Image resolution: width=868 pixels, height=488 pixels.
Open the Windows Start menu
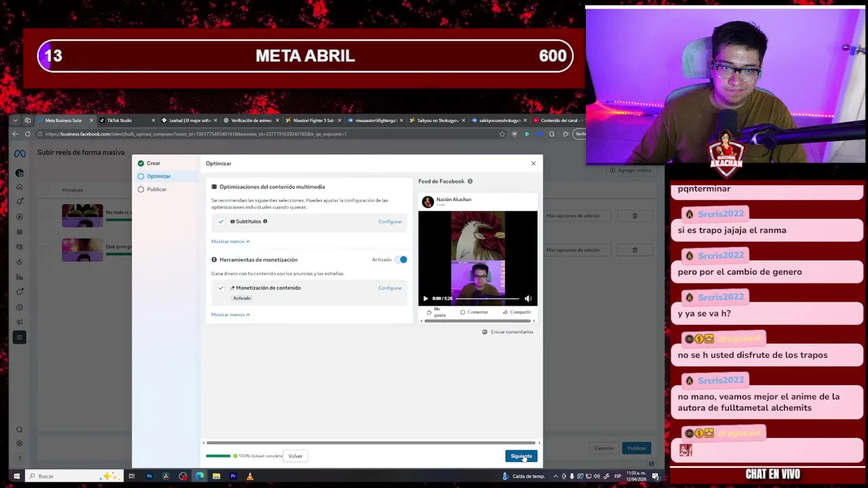tap(16, 476)
